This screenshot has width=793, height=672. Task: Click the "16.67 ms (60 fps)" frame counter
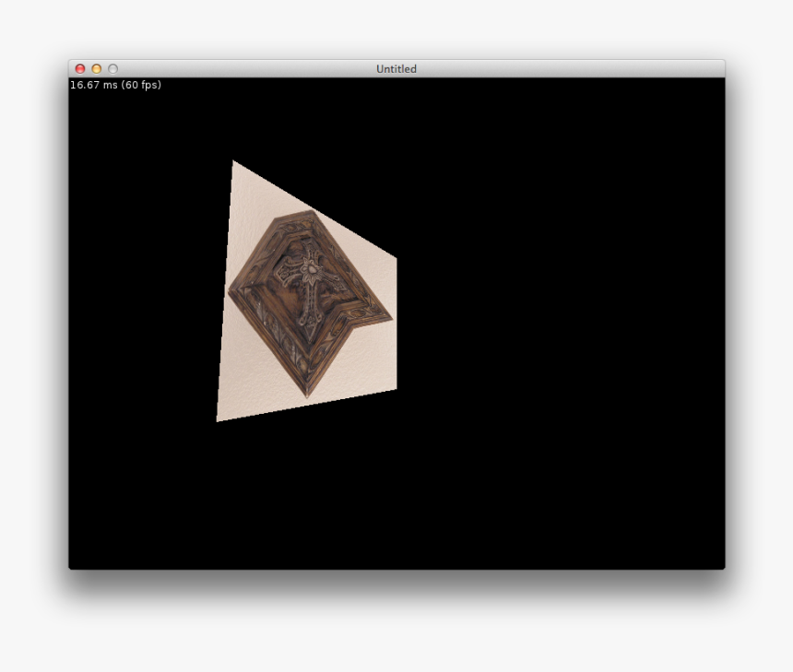[x=115, y=85]
